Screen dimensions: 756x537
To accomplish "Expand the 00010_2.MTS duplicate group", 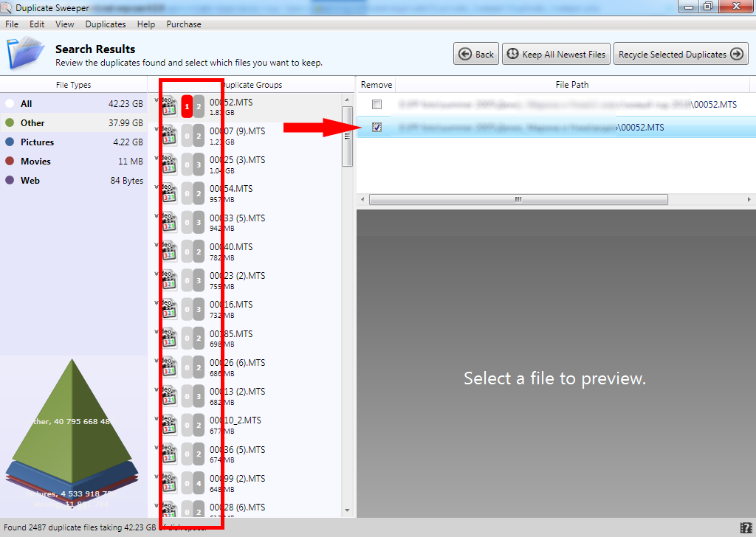I will point(157,418).
